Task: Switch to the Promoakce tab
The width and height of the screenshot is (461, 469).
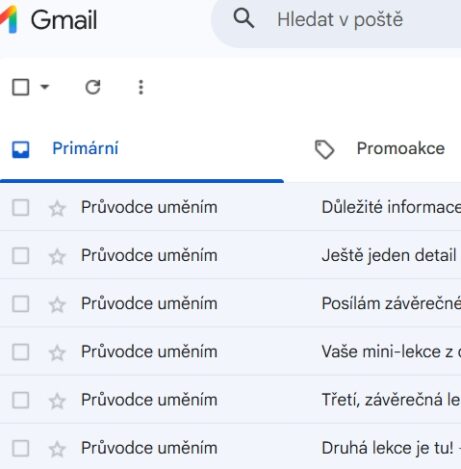Action: 401,148
